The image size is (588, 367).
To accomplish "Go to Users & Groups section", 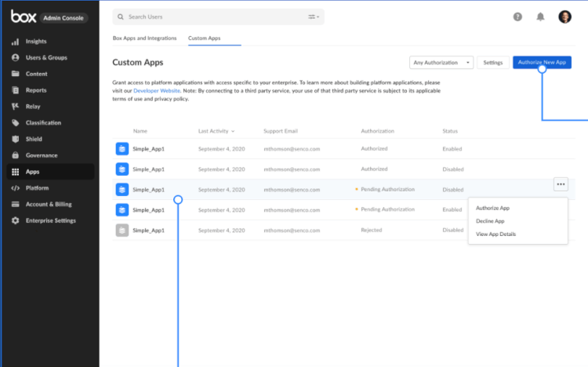I will pyautogui.click(x=46, y=58).
